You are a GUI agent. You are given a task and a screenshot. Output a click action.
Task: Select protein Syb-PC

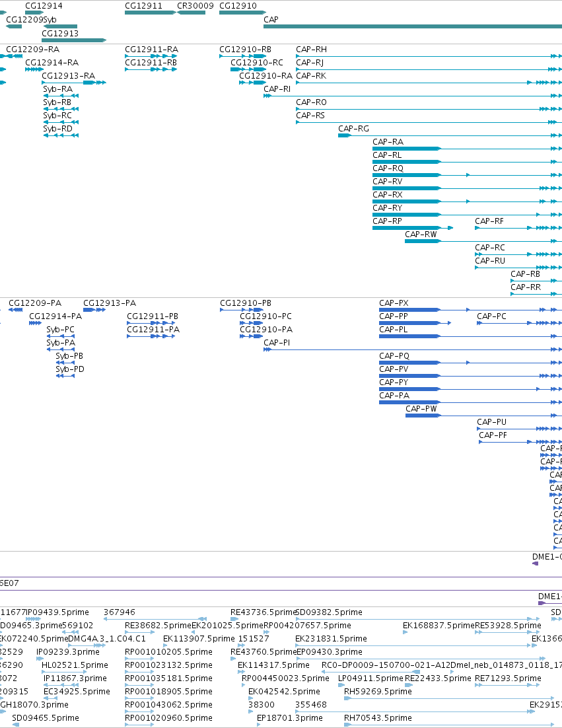point(60,330)
